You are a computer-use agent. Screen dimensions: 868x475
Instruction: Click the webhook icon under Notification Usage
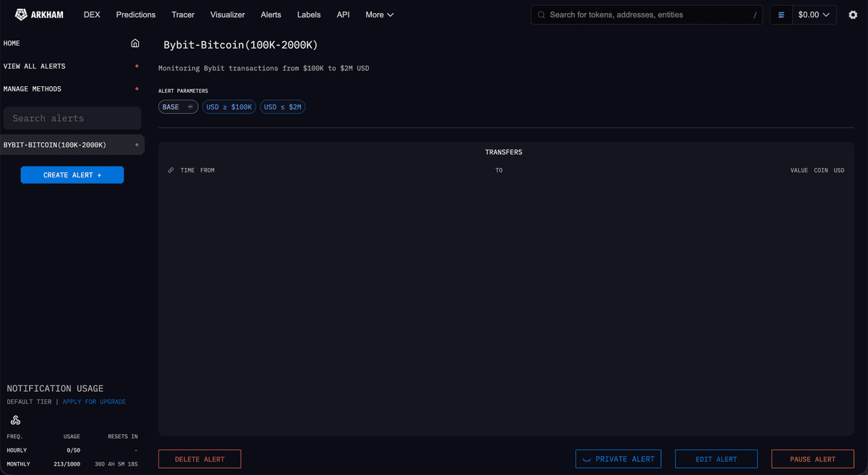(x=15, y=420)
